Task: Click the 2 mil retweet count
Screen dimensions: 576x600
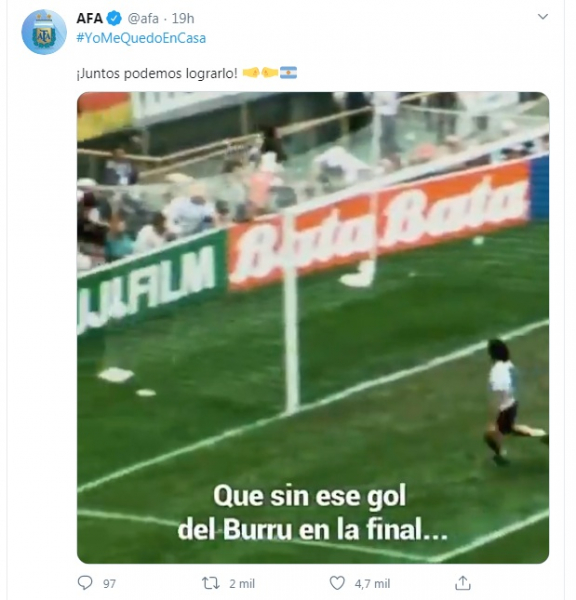Action: point(242,584)
